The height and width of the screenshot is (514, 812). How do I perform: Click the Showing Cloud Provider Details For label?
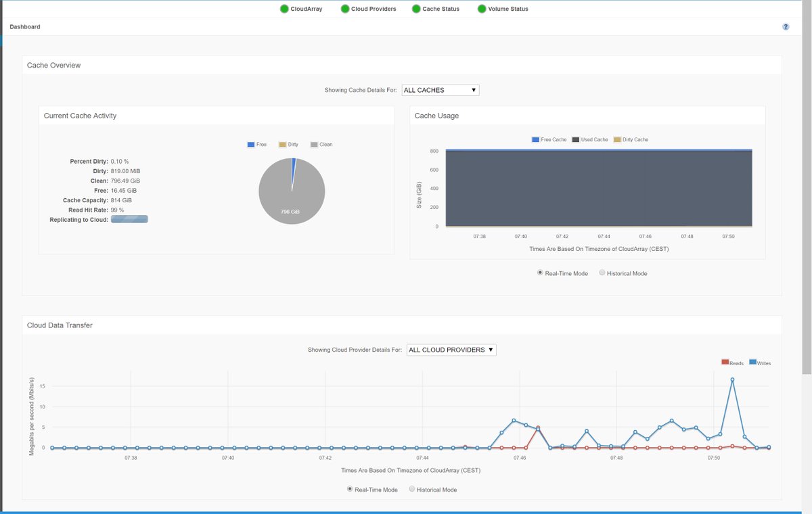pos(355,350)
